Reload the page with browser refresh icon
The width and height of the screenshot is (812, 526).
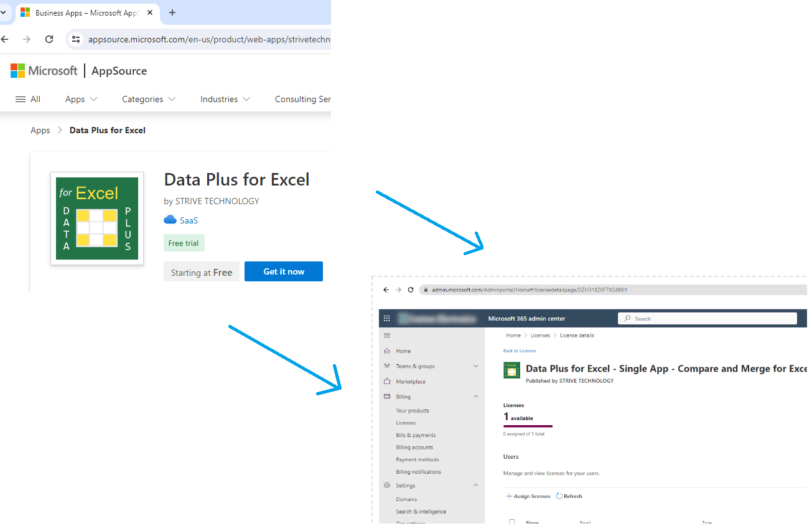pos(49,39)
